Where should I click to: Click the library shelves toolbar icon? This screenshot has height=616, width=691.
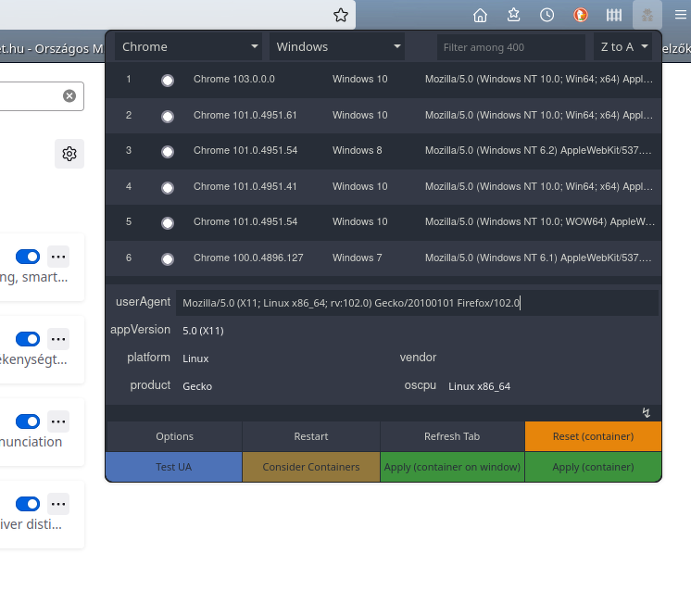coord(614,16)
